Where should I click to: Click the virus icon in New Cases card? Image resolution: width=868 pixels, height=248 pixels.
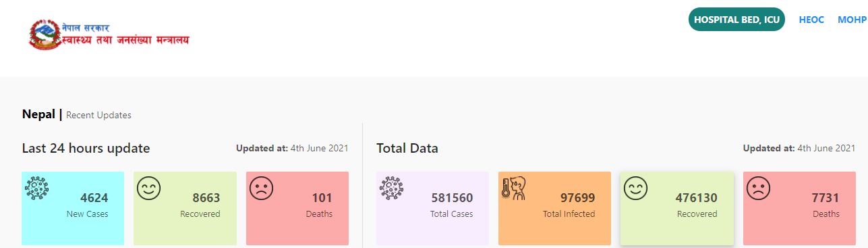(37, 187)
